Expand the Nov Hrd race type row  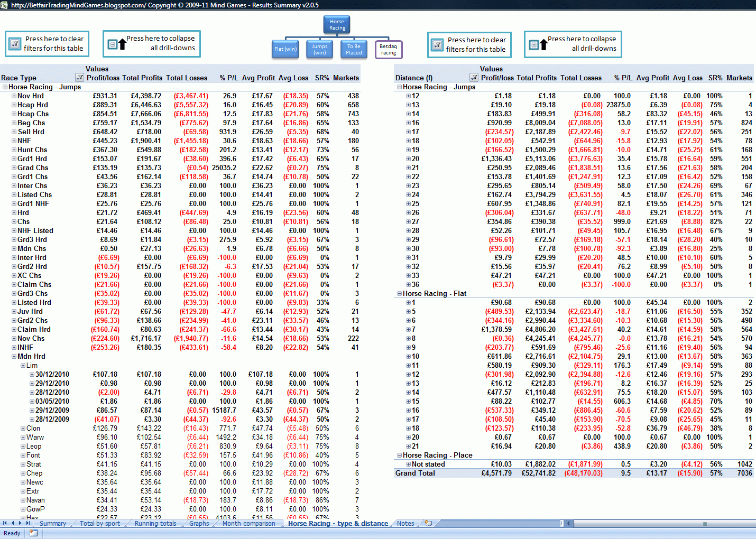coord(14,96)
